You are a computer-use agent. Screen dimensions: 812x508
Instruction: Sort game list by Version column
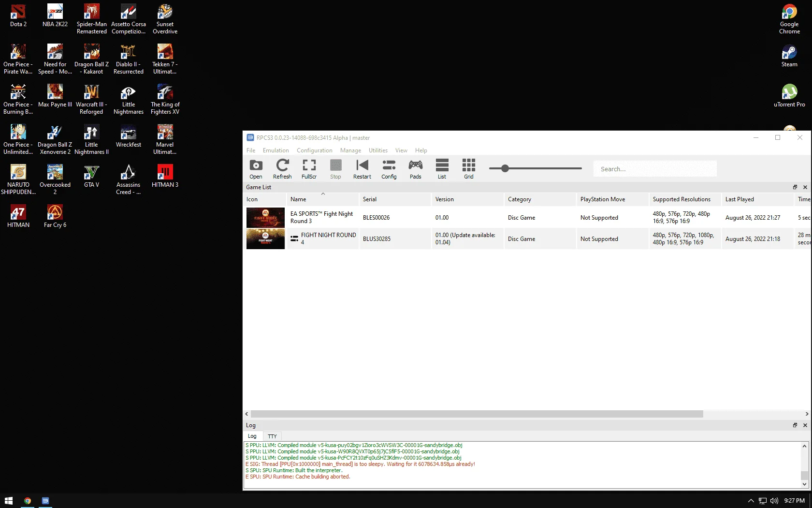(x=467, y=199)
